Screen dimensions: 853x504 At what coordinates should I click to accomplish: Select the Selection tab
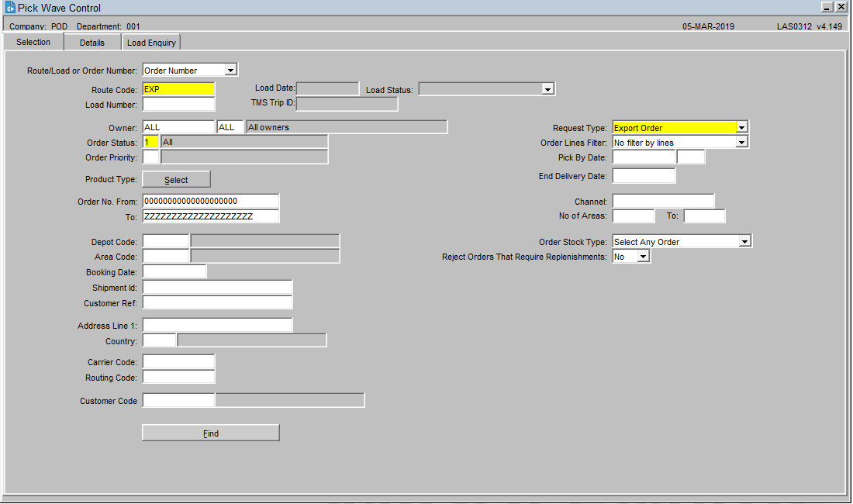(33, 42)
